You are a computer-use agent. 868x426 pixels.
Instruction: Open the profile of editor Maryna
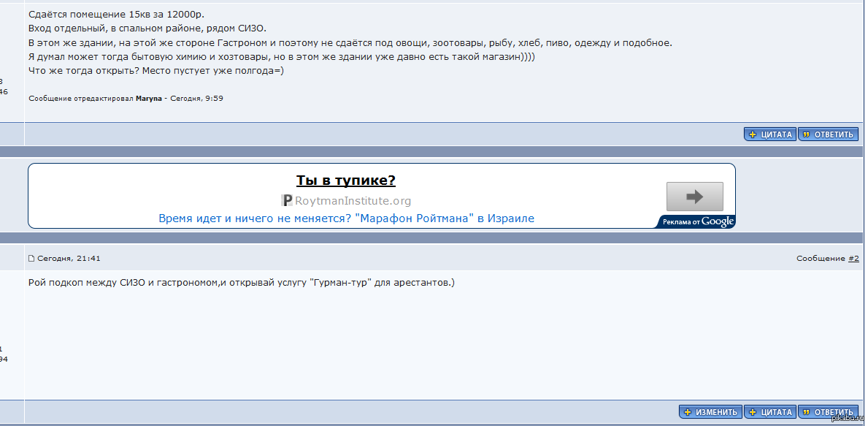point(149,98)
